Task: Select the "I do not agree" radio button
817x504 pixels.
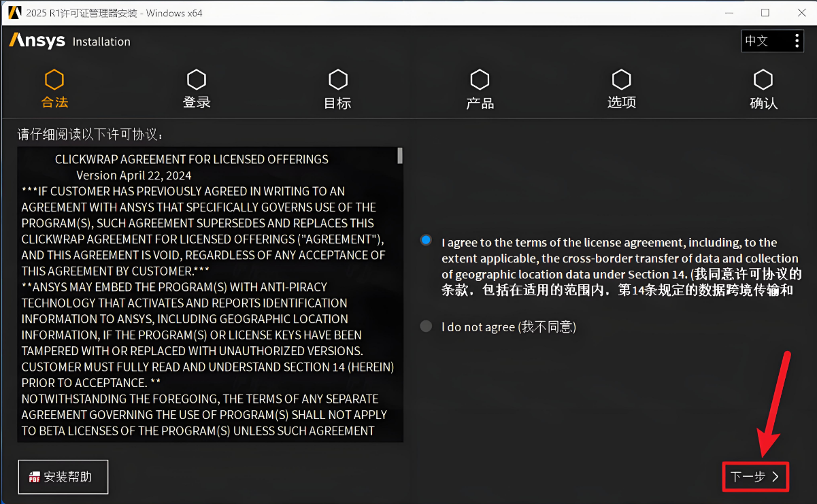Action: 426,326
